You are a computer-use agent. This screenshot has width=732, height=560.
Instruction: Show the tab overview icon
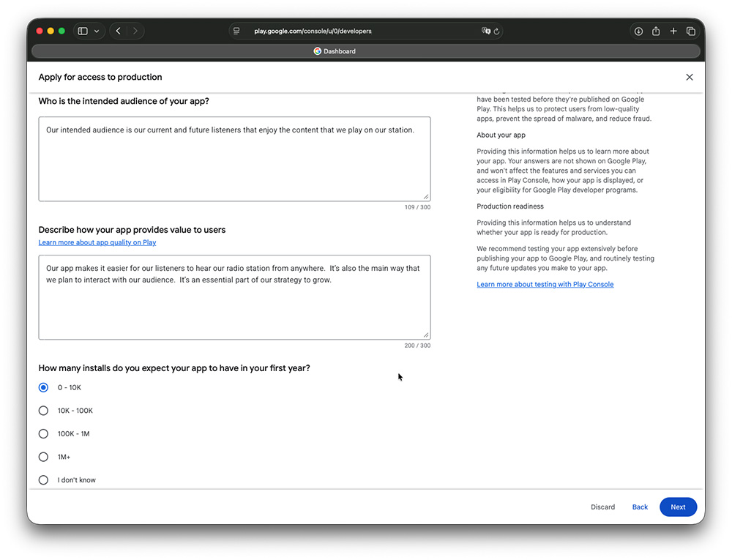coord(691,31)
